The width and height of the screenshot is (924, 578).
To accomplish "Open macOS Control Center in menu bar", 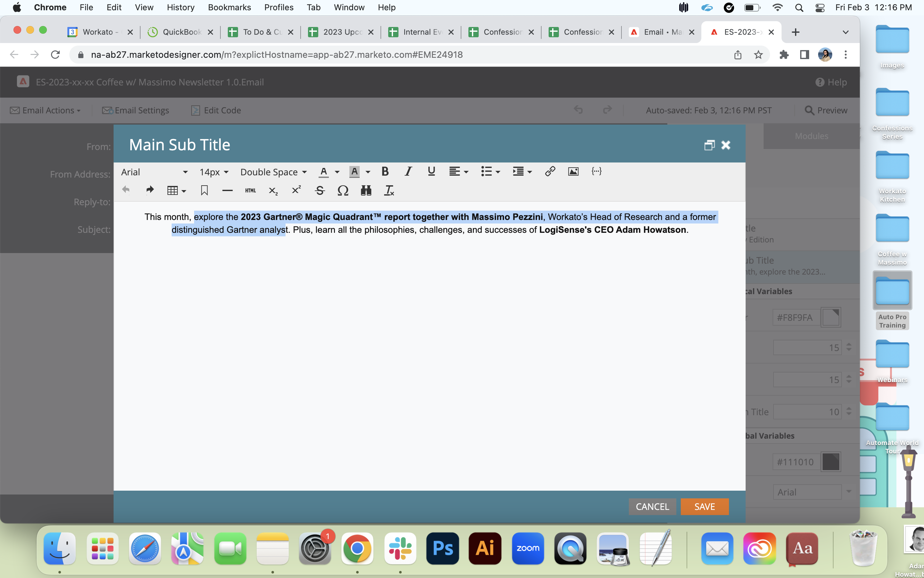I will coord(820,7).
